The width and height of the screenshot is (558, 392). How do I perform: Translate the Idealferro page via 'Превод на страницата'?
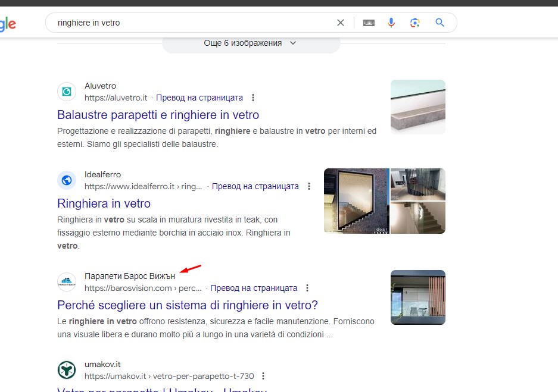pos(255,186)
